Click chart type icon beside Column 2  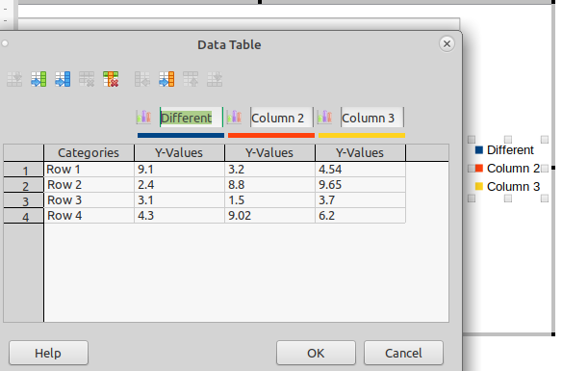(x=235, y=118)
